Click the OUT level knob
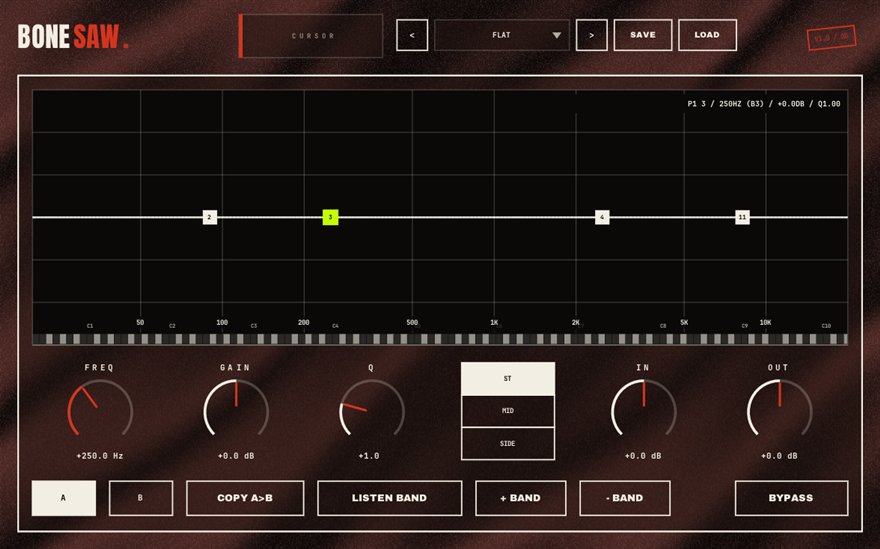 (780, 410)
